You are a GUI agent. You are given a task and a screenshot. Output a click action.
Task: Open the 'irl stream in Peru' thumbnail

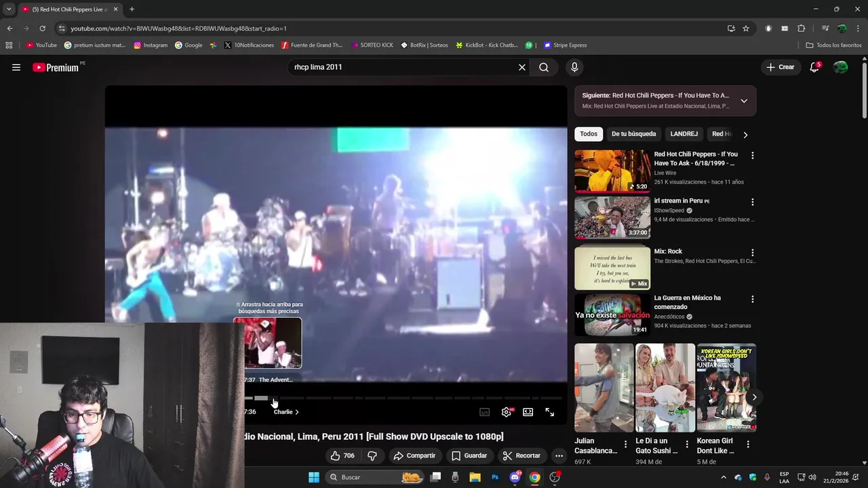[612, 218]
